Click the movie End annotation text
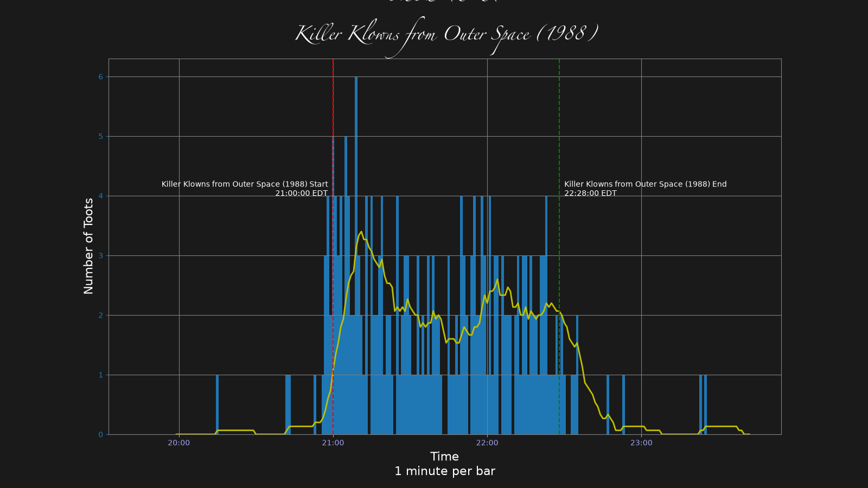Image resolution: width=868 pixels, height=488 pixels. tap(646, 189)
